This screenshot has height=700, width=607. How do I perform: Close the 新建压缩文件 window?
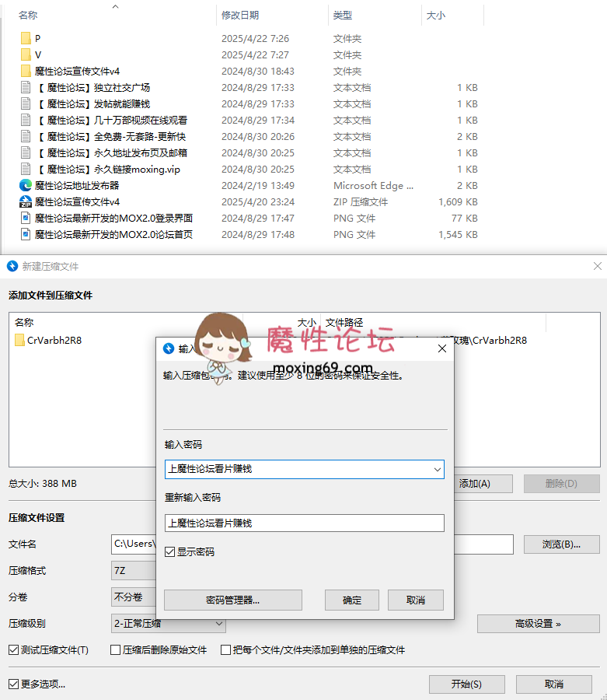[598, 267]
